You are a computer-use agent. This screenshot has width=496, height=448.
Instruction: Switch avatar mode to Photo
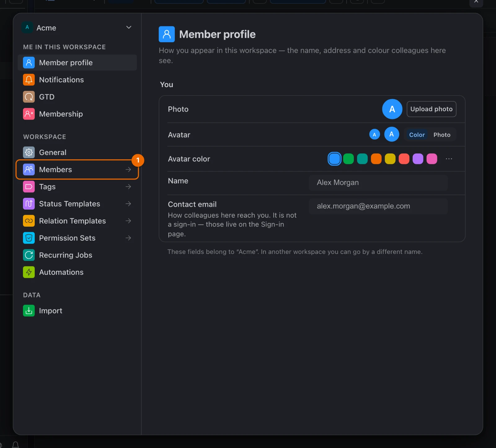tap(442, 135)
